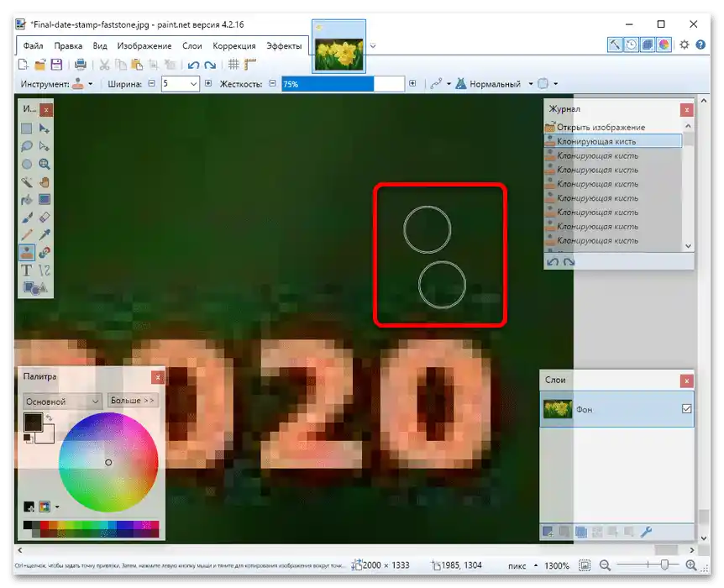Open the Нормальный blend mode dropdown
The width and height of the screenshot is (724, 588).
click(530, 84)
